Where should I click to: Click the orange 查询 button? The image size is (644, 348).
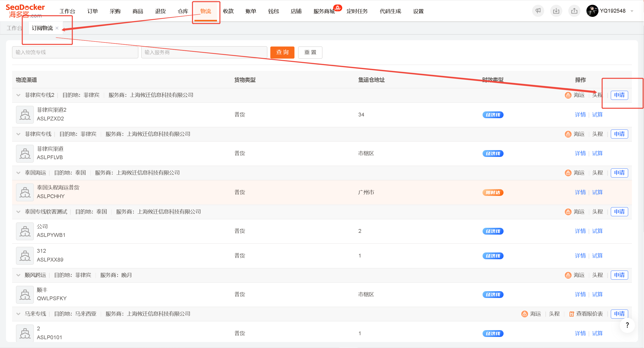(x=282, y=52)
